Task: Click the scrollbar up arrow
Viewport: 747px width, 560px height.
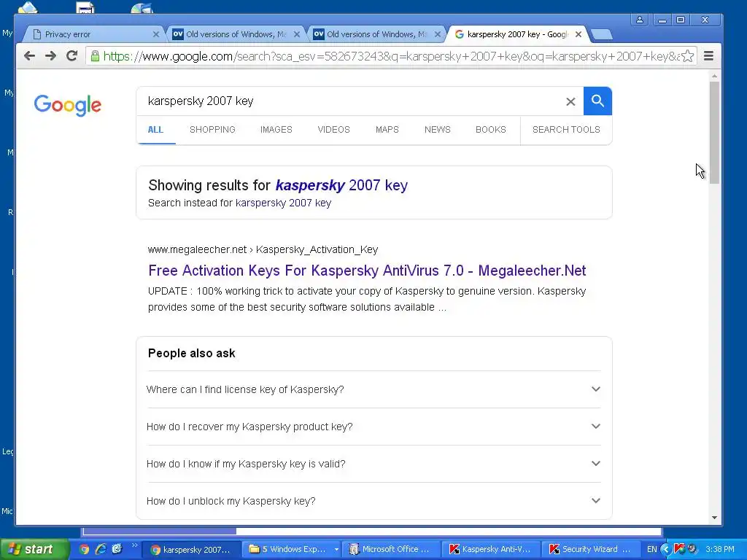Action: click(714, 76)
